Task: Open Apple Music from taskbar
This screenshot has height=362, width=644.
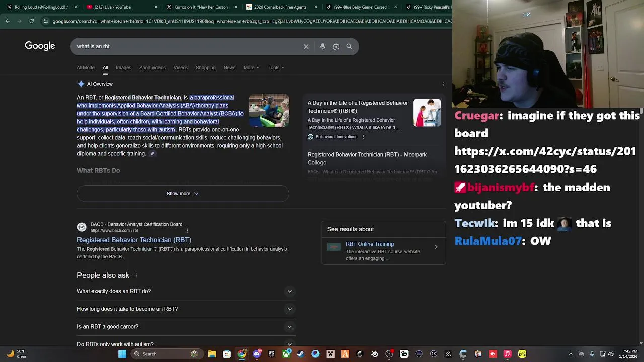Action: (x=507, y=354)
